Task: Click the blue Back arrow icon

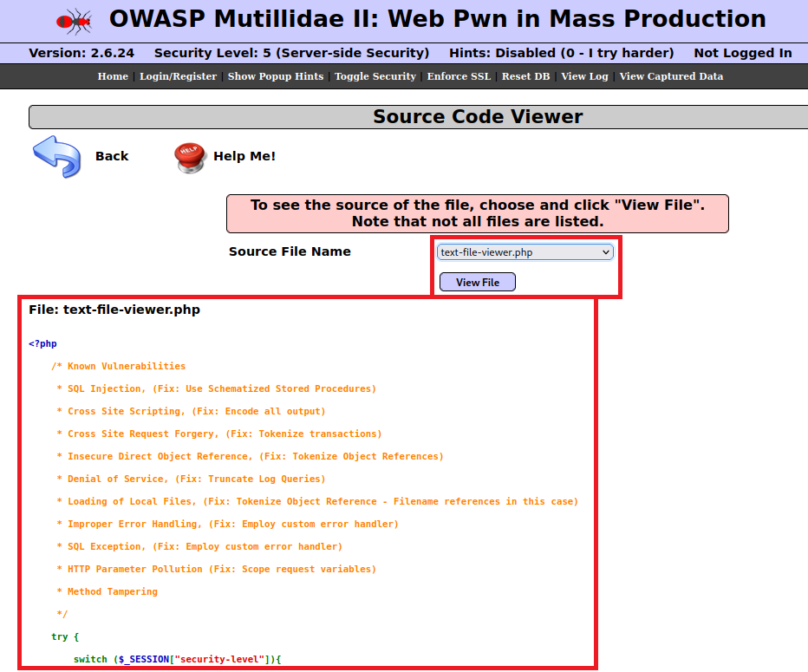Action: (x=56, y=157)
